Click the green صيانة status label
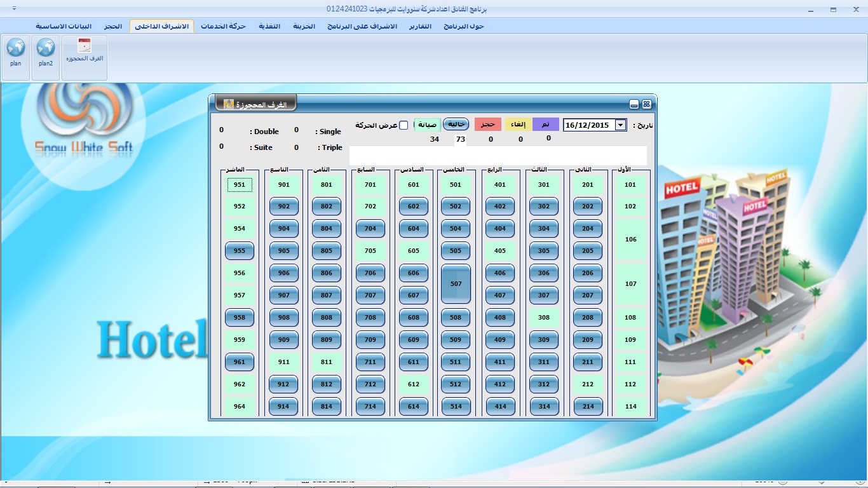This screenshot has height=488, width=868. pos(427,125)
